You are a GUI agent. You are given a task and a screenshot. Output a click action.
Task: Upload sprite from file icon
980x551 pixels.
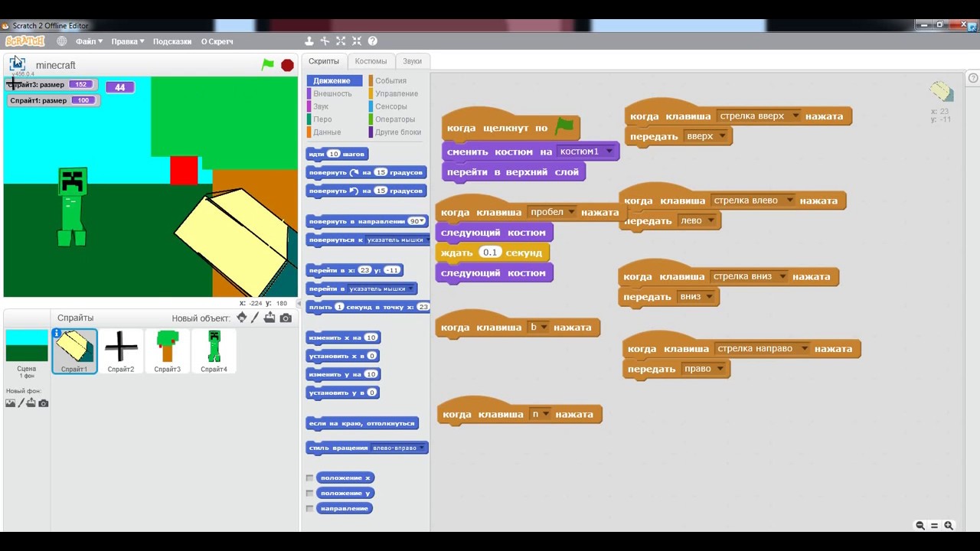[x=269, y=318]
